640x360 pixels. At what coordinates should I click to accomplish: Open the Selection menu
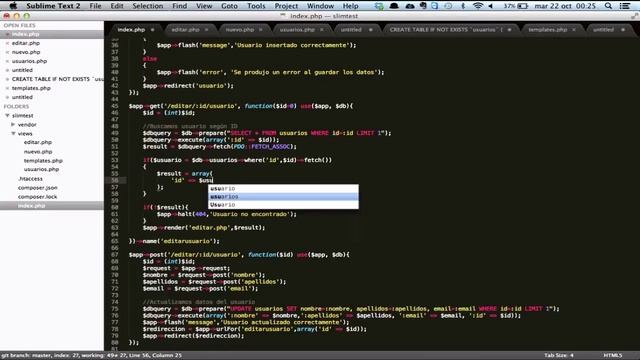[x=147, y=6]
